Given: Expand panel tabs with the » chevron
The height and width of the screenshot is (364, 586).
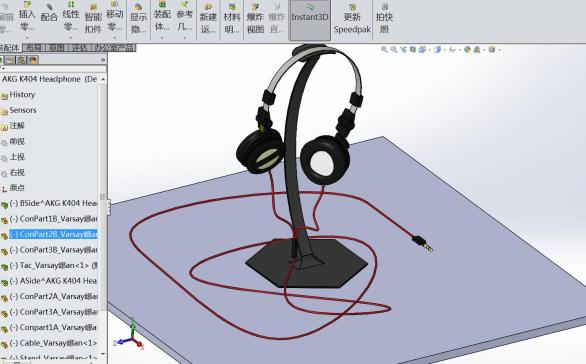Looking at the screenshot, I should [x=103, y=60].
